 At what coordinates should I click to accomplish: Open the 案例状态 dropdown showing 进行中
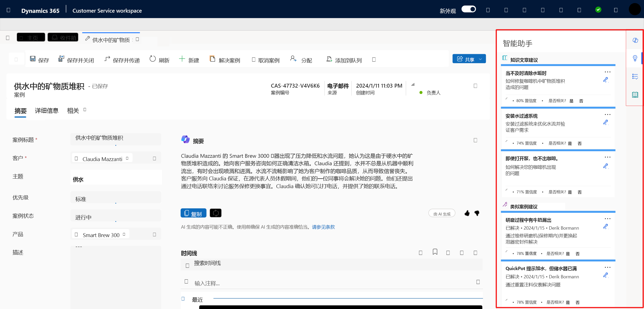click(116, 216)
